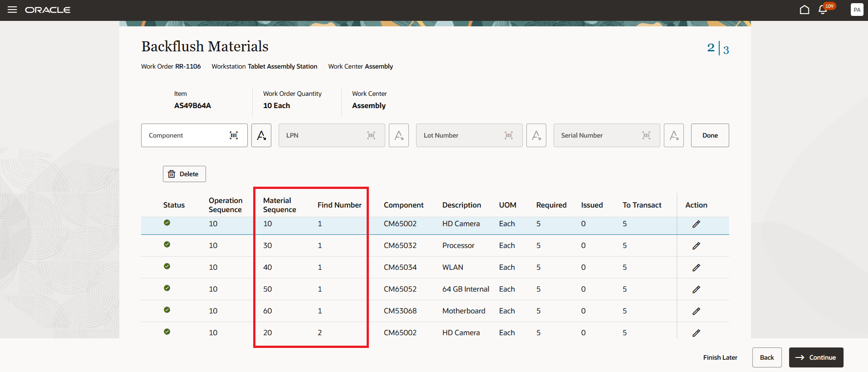The image size is (868, 372).
Task: Click the text entry icon beside Serial Number
Action: click(x=674, y=135)
